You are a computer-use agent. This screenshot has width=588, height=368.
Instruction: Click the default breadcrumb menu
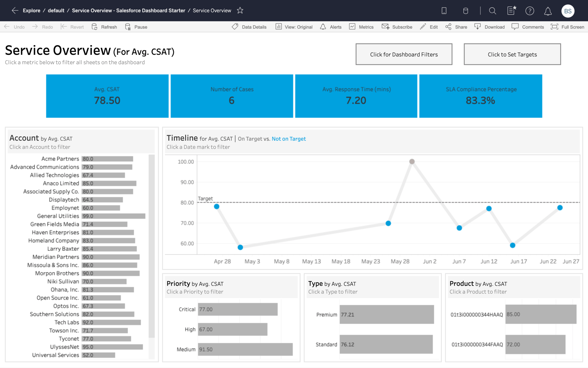coord(56,10)
